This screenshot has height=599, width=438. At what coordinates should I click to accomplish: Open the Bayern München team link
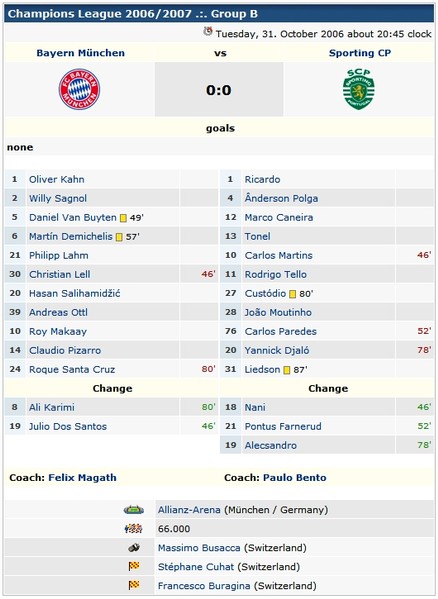81,53
